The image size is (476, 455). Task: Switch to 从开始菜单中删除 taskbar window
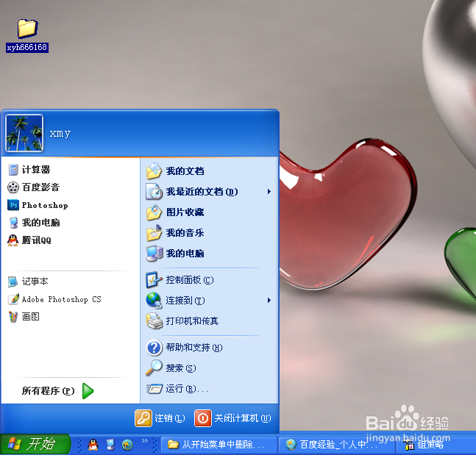tap(219, 445)
